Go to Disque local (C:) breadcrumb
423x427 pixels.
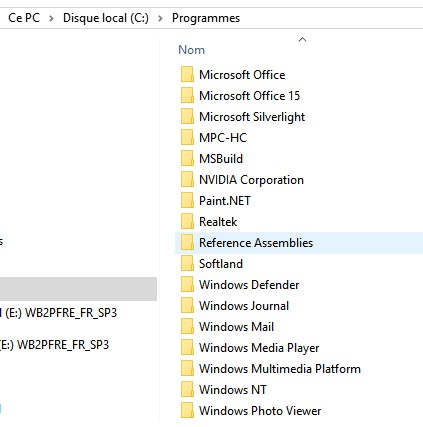[x=106, y=18]
